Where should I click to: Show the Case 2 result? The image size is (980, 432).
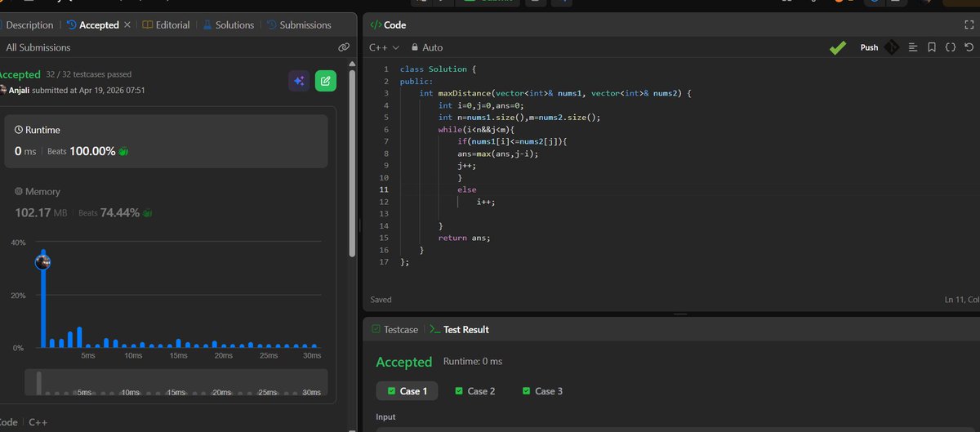pos(475,391)
